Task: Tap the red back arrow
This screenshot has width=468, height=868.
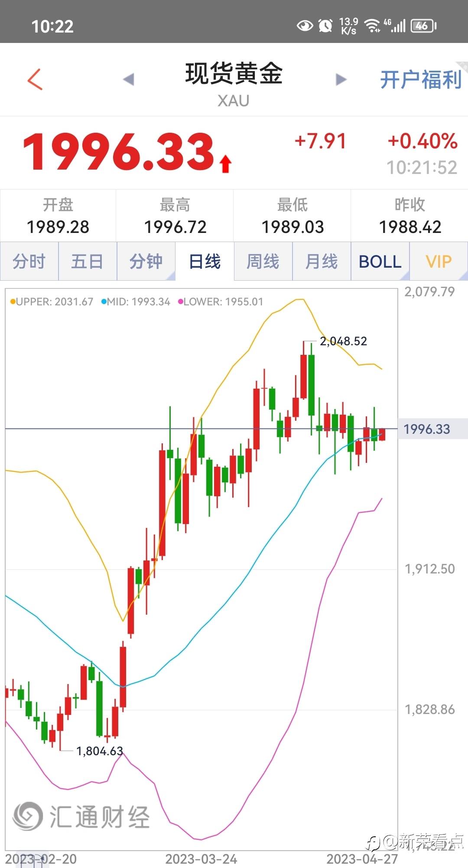Action: 35,79
